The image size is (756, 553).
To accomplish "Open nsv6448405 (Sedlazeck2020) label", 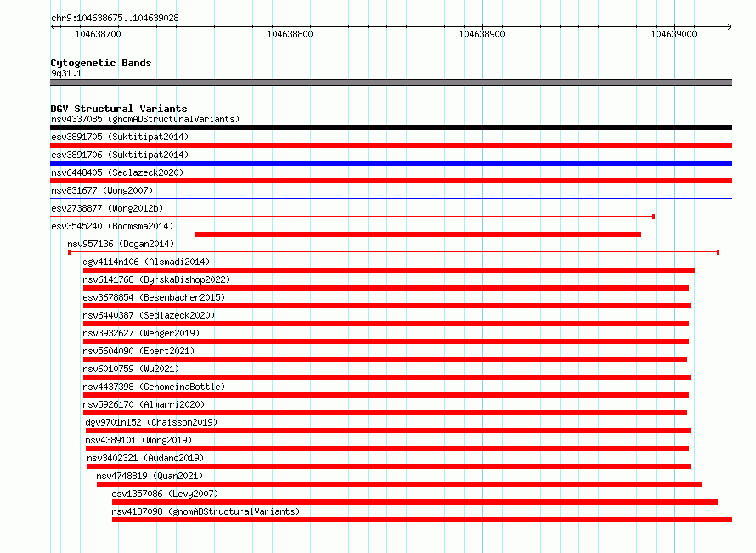I will click(x=117, y=172).
